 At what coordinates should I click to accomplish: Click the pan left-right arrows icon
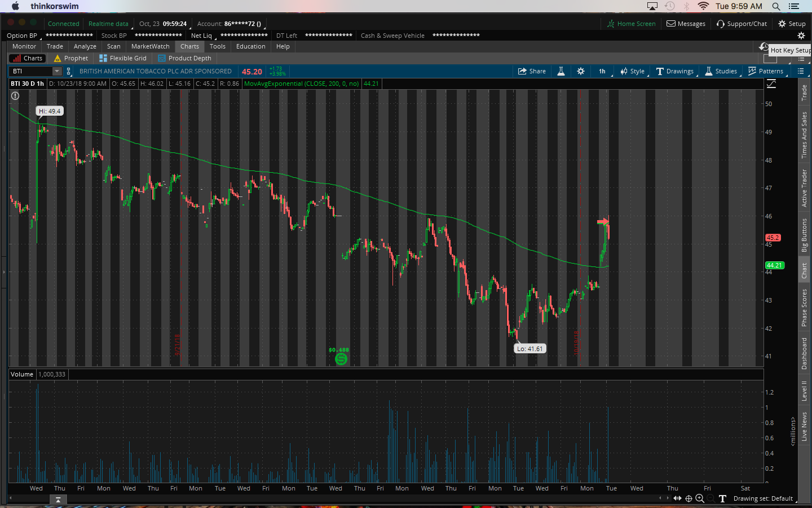[677, 498]
